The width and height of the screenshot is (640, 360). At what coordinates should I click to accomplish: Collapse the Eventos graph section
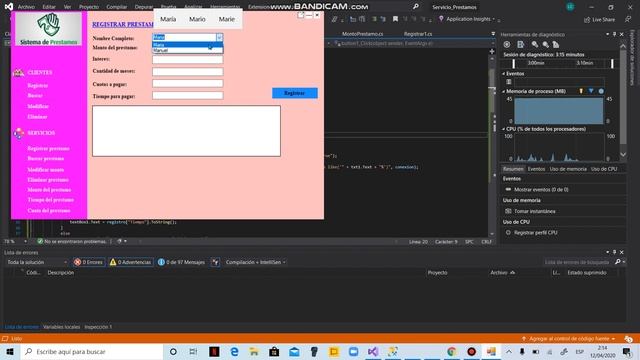[504, 74]
